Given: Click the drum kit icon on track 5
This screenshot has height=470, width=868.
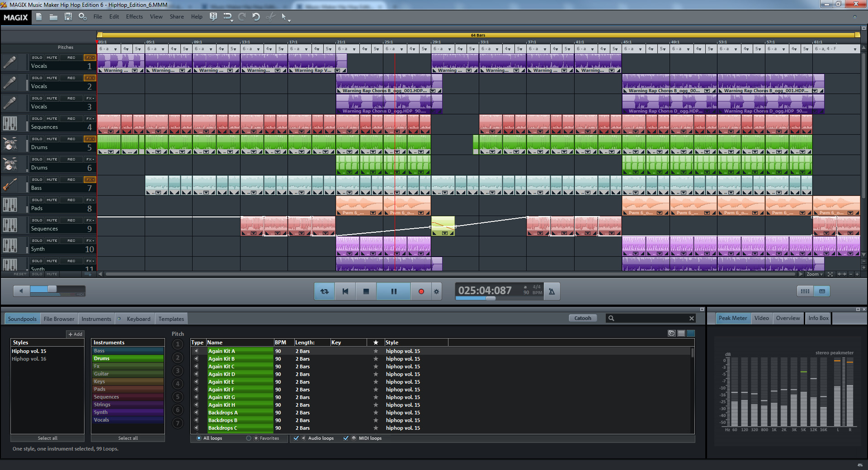Looking at the screenshot, I should [x=10, y=144].
